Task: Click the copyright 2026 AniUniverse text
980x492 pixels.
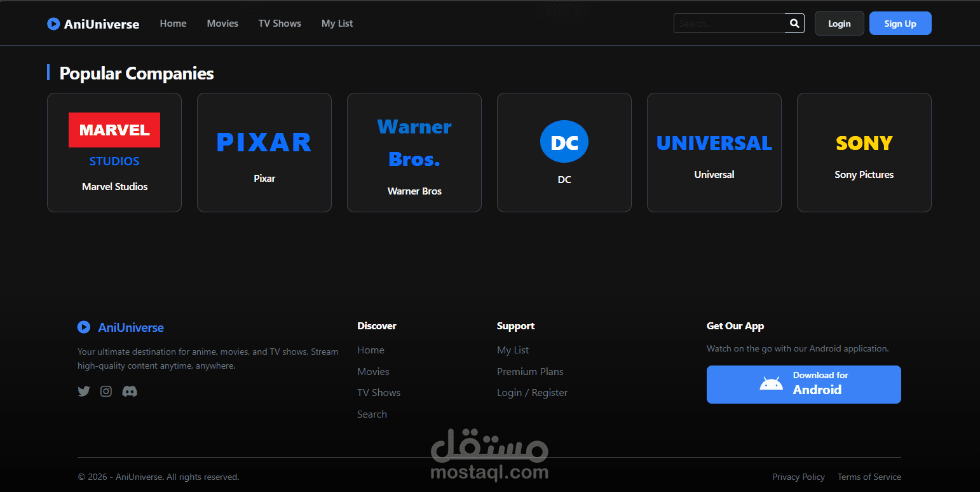Action: (x=158, y=477)
